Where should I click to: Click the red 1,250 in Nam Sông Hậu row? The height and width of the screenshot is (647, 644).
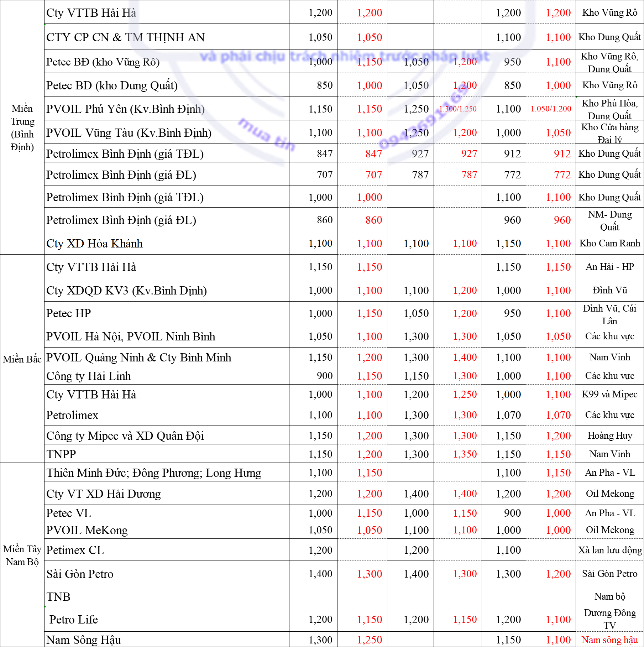(370, 640)
